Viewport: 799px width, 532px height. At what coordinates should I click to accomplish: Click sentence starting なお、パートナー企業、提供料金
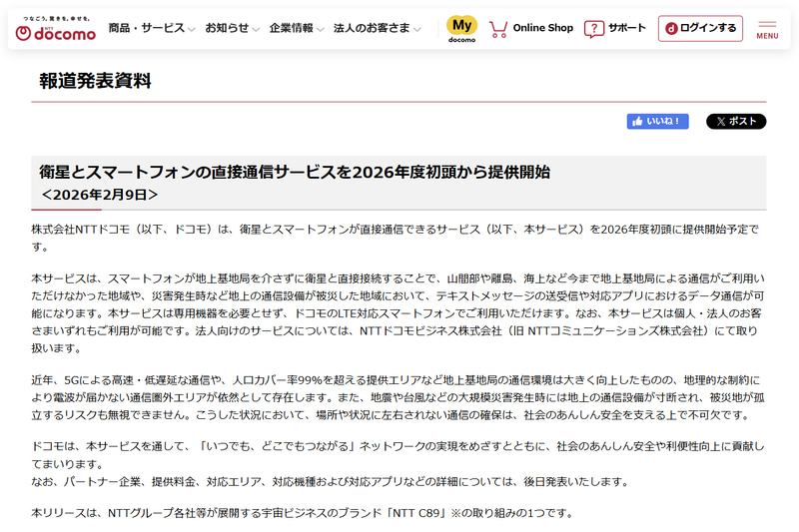click(x=331, y=482)
